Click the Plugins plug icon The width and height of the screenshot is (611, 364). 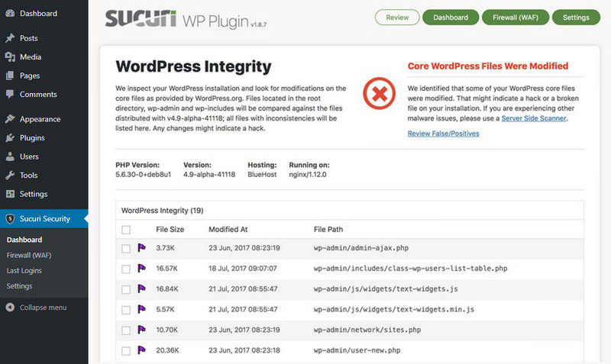click(10, 137)
